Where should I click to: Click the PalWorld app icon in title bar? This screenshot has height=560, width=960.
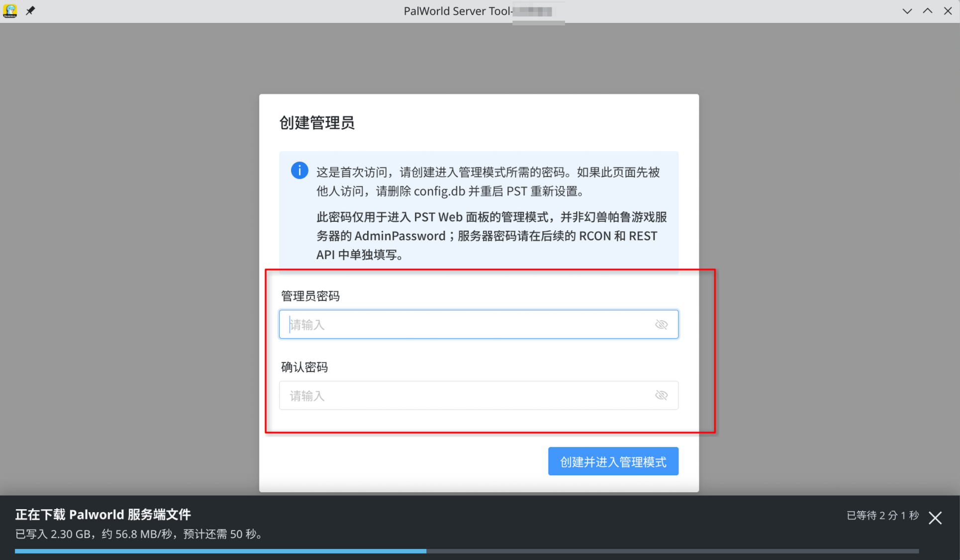tap(10, 11)
